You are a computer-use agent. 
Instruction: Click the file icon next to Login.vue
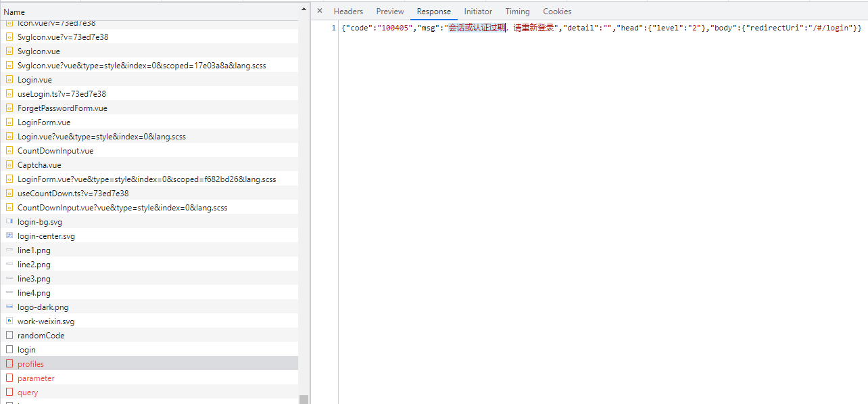point(9,80)
